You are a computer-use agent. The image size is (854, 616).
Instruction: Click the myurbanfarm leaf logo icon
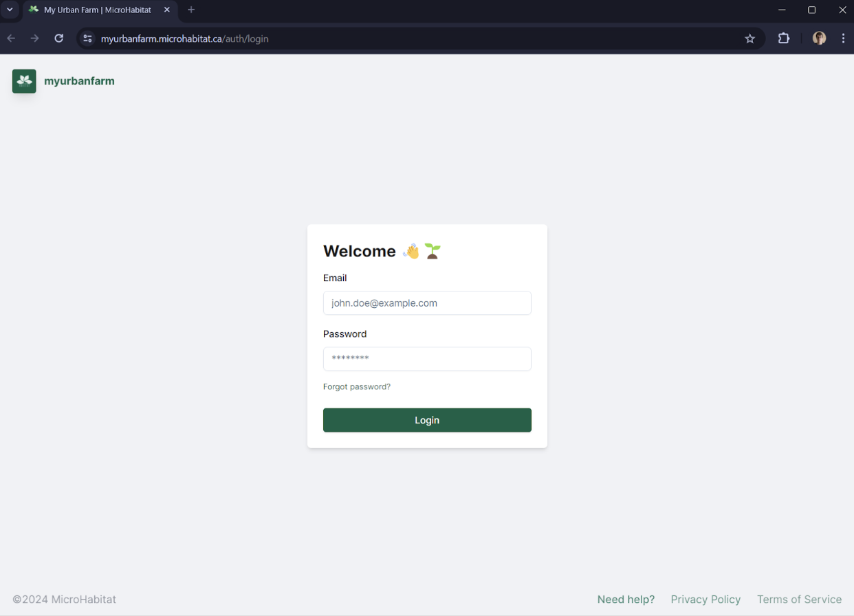[x=24, y=81]
